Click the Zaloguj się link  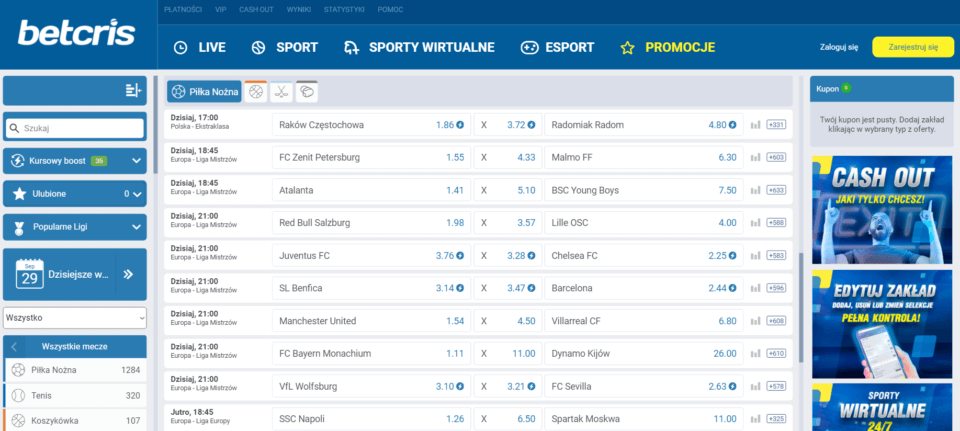[x=839, y=47]
